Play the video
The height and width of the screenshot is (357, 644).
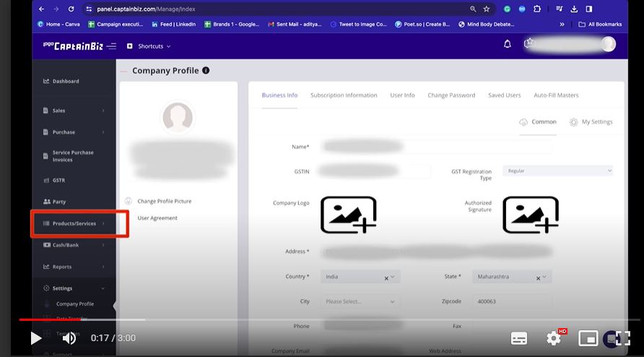coord(36,338)
